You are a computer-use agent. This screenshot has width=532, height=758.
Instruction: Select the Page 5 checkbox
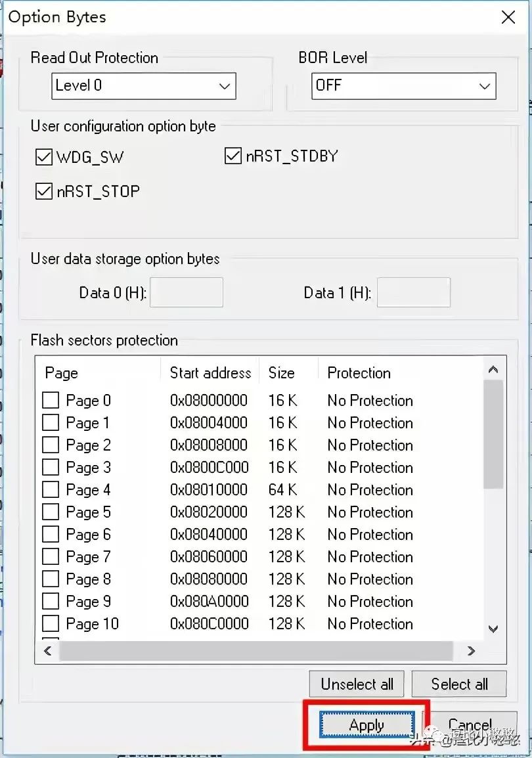click(x=51, y=512)
